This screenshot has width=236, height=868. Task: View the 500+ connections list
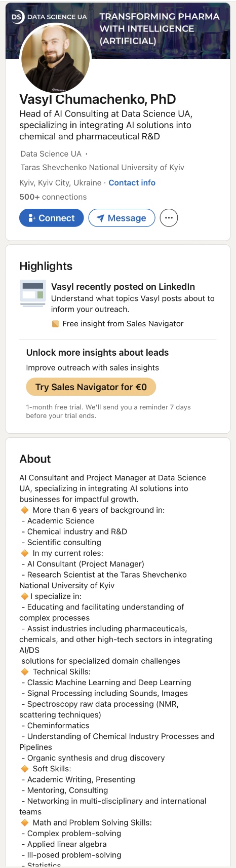[x=53, y=197]
